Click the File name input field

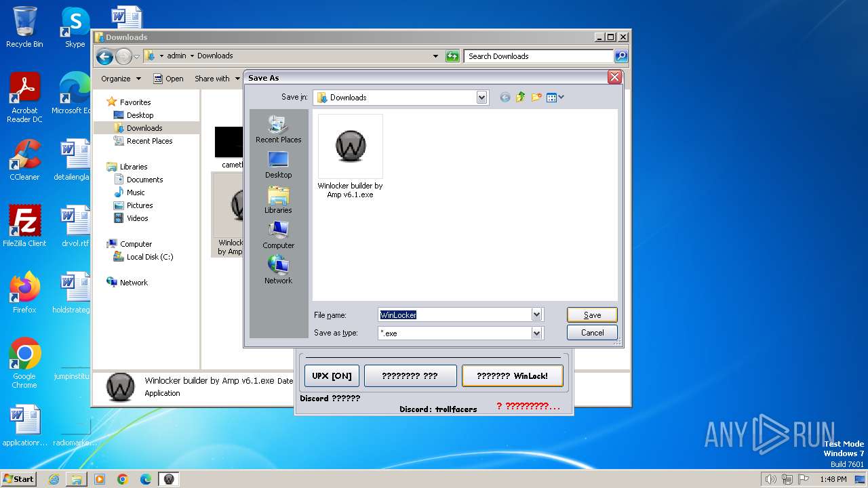pyautogui.click(x=454, y=314)
